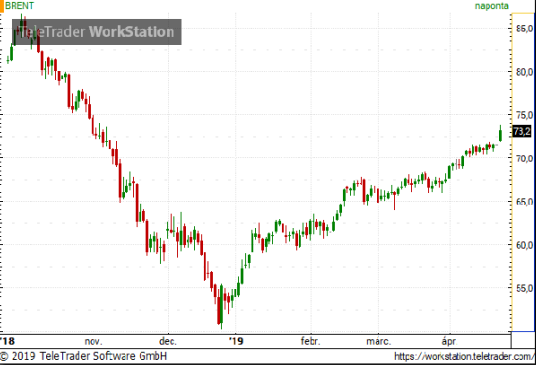The image size is (536, 365).
Task: Click the 60,0 price axis label
Action: pyautogui.click(x=524, y=245)
